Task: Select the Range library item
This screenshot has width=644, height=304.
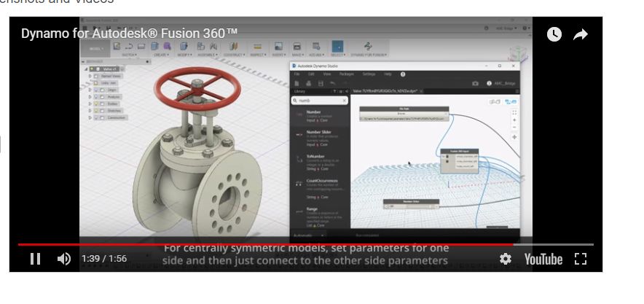Action: point(321,217)
